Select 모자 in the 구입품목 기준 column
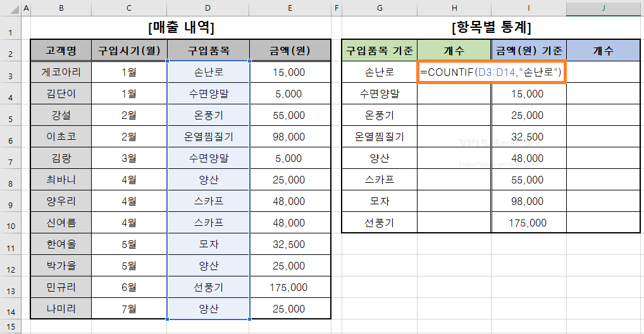The height and width of the screenshot is (334, 644). [380, 201]
